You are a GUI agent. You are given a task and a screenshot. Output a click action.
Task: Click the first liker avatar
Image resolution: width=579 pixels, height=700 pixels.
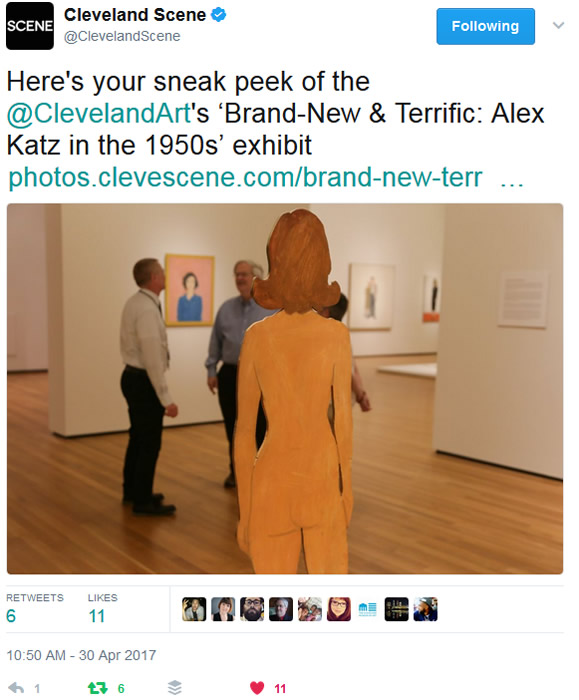(194, 609)
